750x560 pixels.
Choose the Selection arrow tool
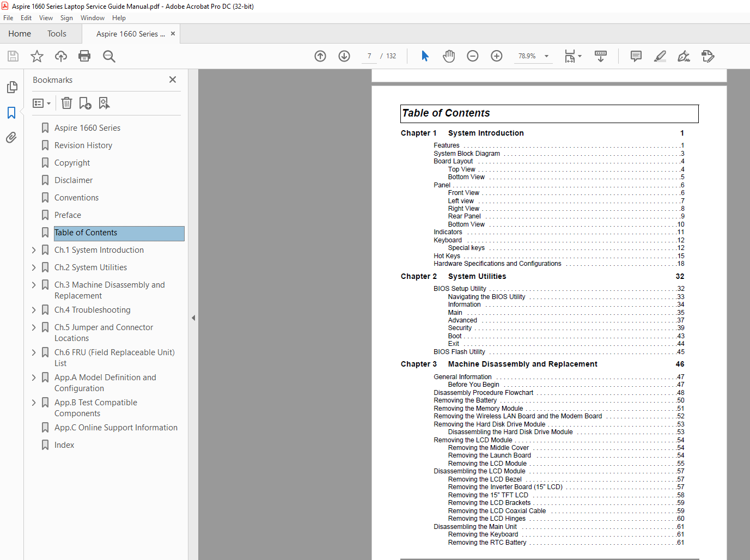coord(425,56)
